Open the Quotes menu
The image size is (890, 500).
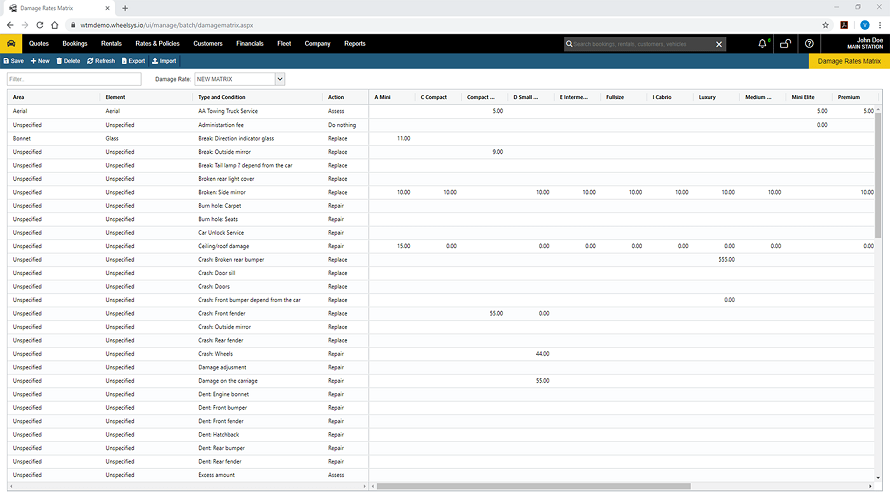(x=39, y=44)
